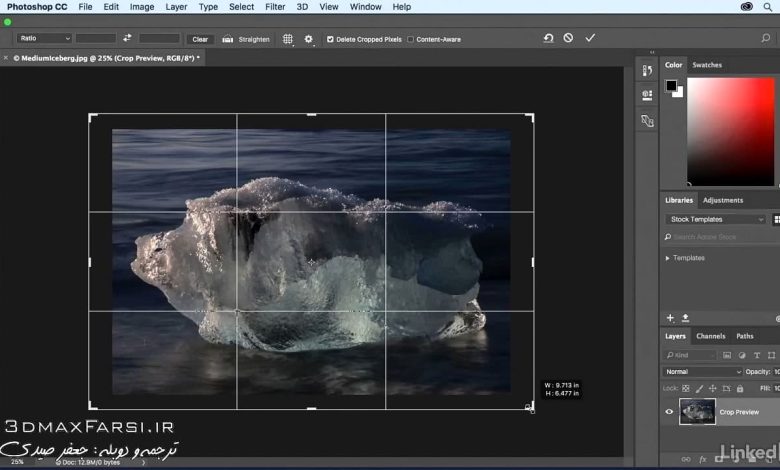Viewport: 780px width, 470px height.
Task: Switch to the Adjustments tab
Action: coord(723,200)
